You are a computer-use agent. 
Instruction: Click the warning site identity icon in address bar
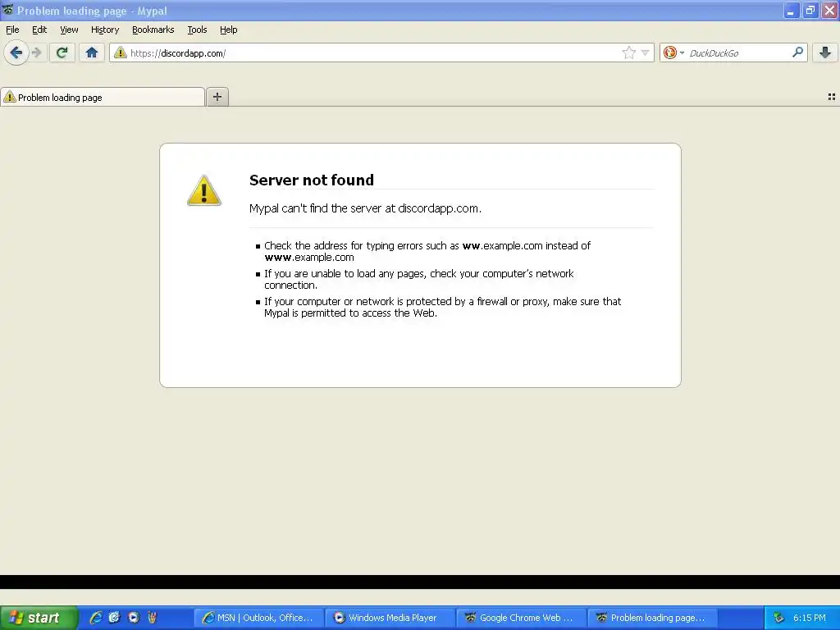pos(121,52)
